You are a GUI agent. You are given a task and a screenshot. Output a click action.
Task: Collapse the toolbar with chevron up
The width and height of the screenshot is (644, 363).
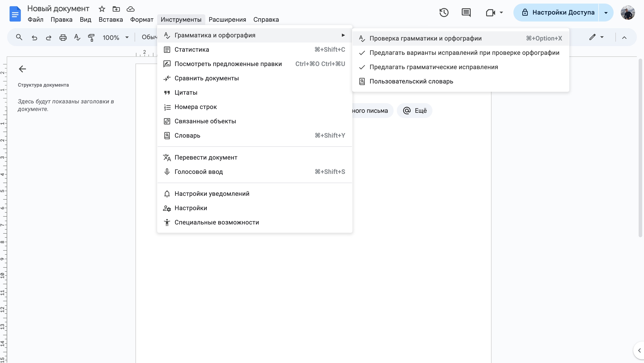pyautogui.click(x=624, y=38)
